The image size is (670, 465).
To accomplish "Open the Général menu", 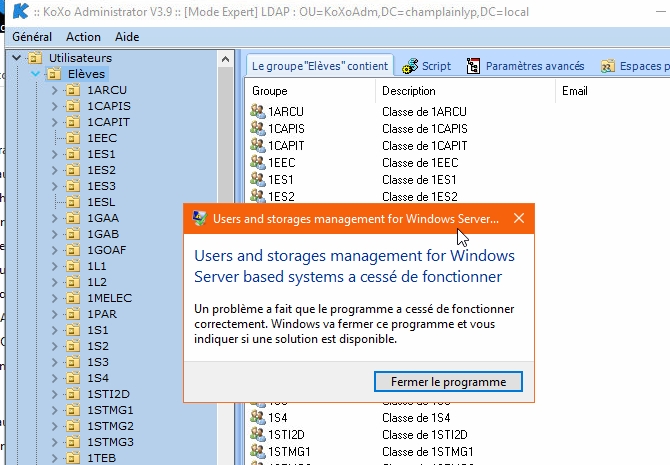I will pos(32,37).
